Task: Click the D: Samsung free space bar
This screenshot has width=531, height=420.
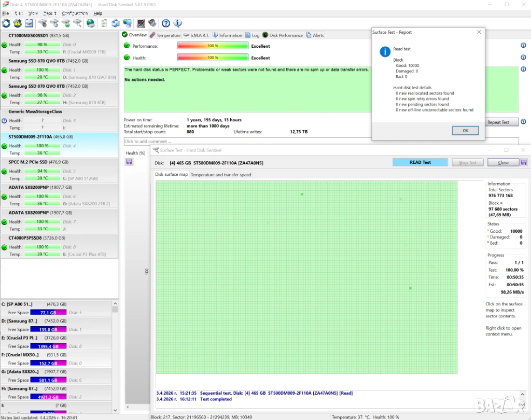Action: pos(48,329)
